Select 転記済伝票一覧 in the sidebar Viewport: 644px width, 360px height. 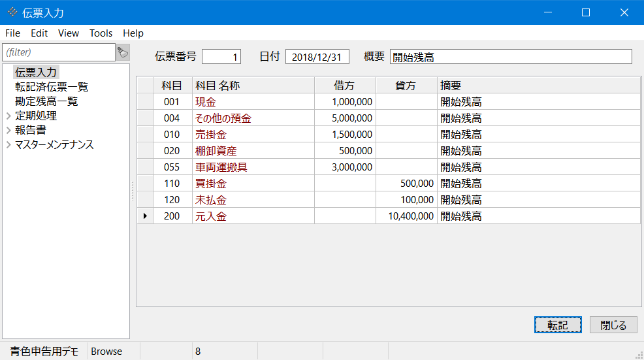(x=52, y=87)
